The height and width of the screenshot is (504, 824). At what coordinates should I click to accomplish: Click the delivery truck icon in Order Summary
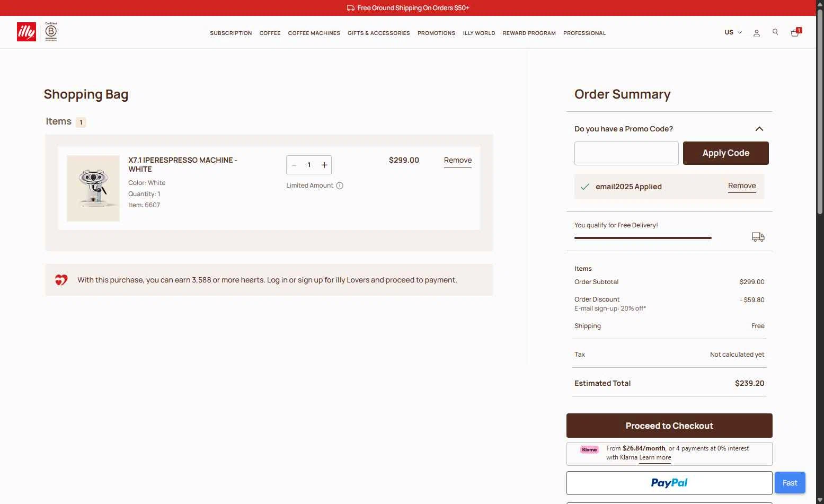[758, 237]
